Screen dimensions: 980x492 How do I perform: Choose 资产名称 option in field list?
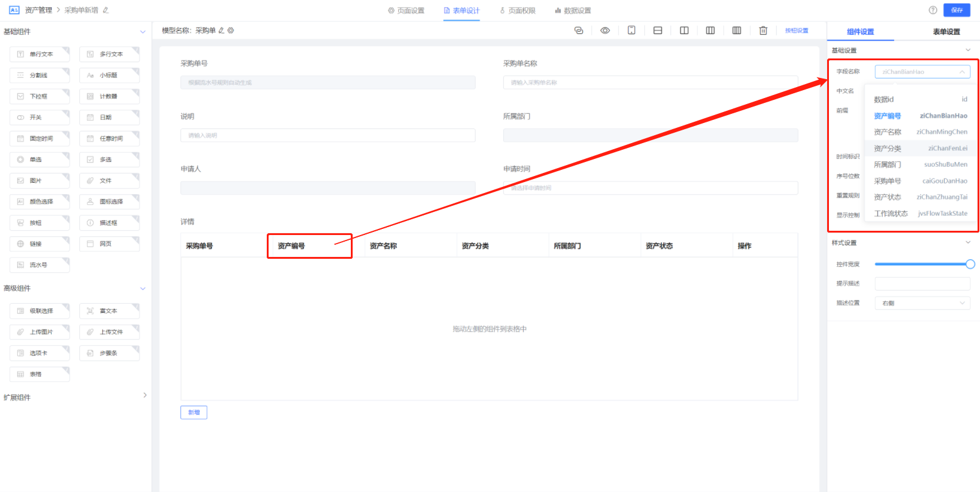[x=920, y=132]
